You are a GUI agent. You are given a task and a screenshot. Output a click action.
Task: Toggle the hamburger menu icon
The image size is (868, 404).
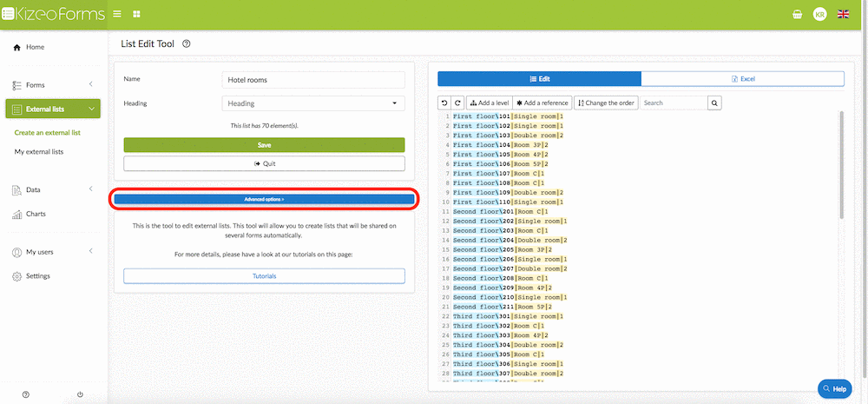coord(117,14)
